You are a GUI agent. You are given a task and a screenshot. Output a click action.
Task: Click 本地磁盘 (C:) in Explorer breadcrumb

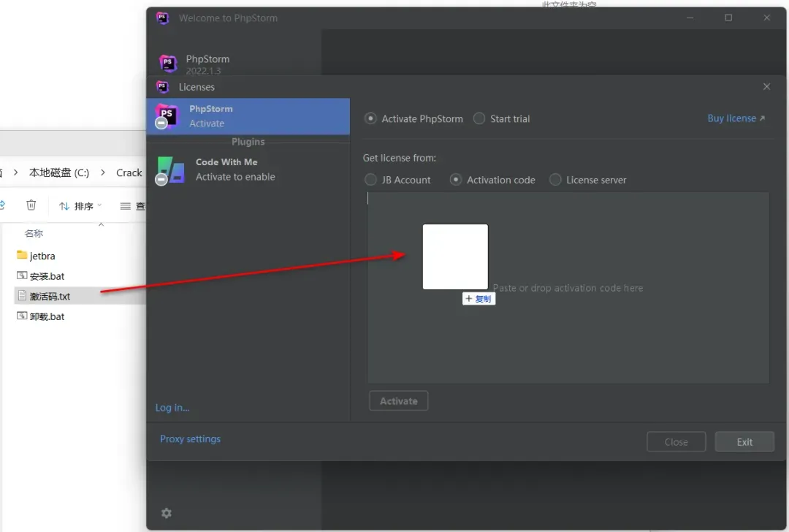59,172
